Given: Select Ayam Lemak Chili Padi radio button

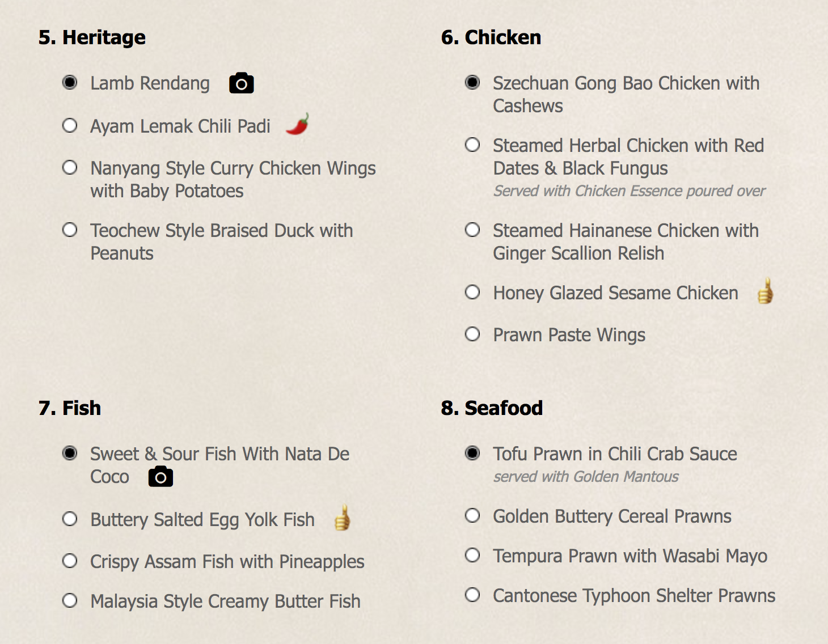Looking at the screenshot, I should point(70,125).
